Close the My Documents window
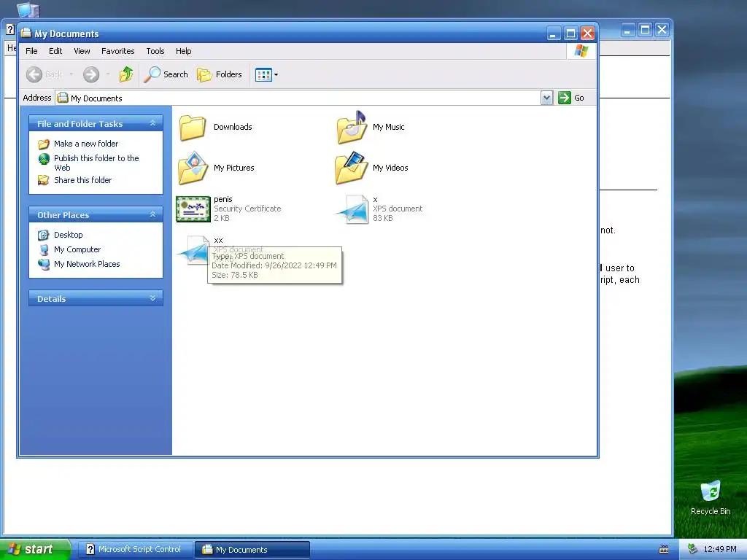This screenshot has height=560, width=747. click(587, 34)
